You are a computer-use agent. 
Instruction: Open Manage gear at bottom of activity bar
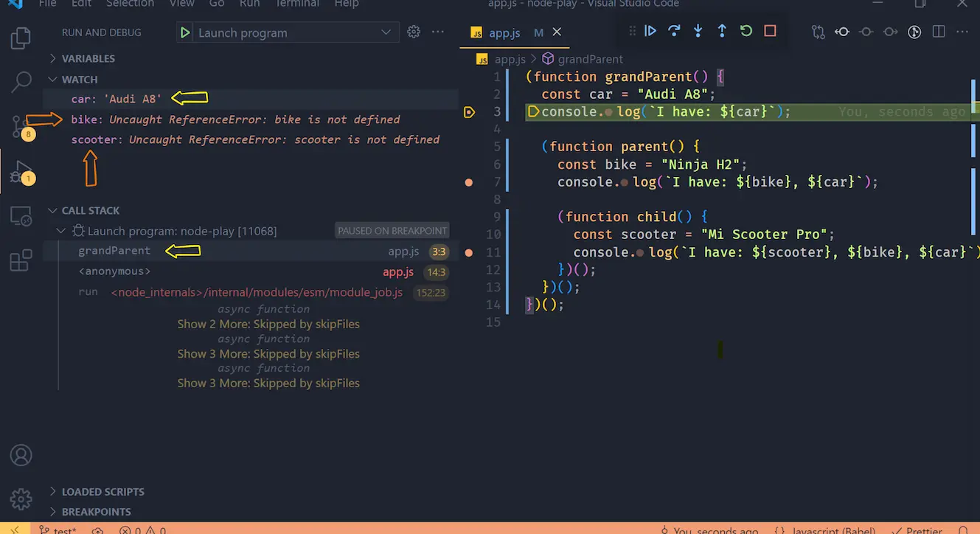[21, 499]
